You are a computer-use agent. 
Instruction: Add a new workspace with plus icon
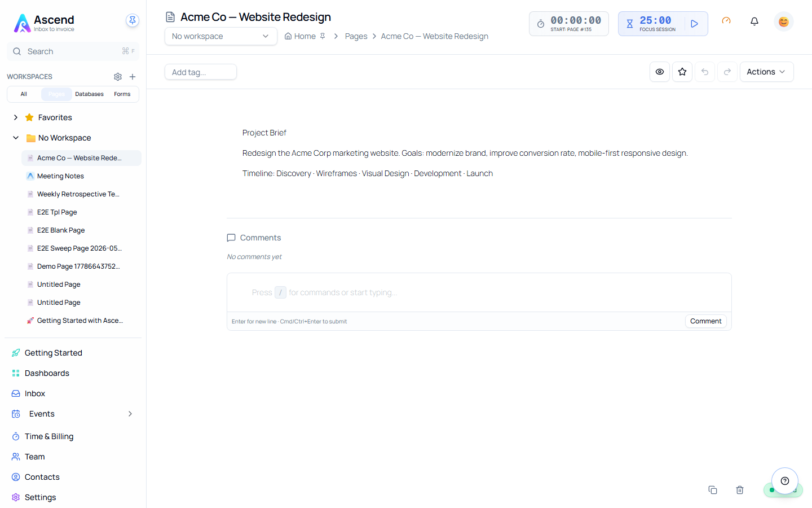[133, 77]
